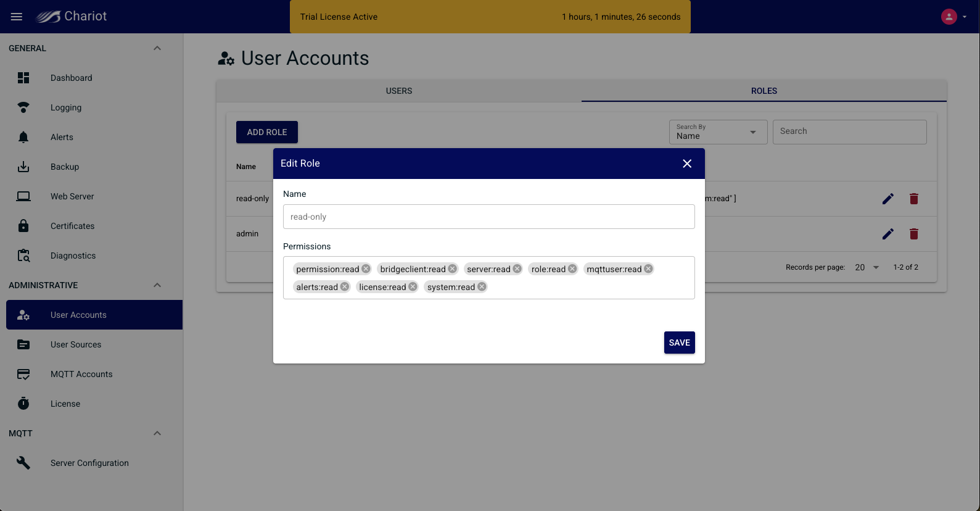Save the role changes
Viewport: 980px width, 511px height.
tap(679, 343)
